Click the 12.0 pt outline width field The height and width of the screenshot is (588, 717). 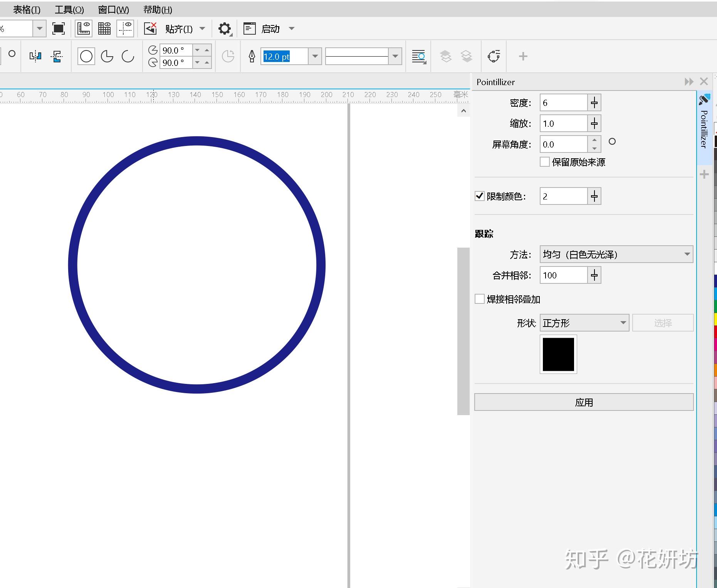click(284, 57)
